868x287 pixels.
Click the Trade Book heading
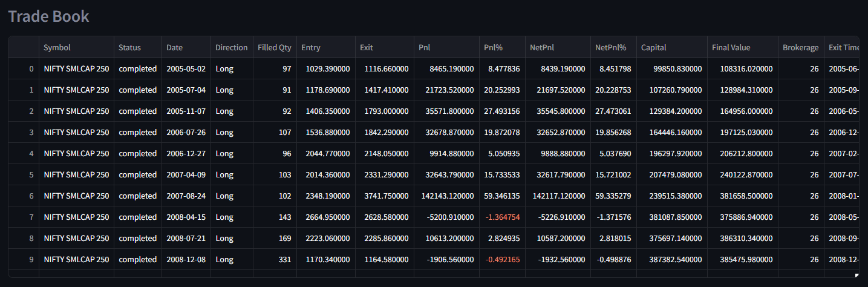(x=48, y=16)
